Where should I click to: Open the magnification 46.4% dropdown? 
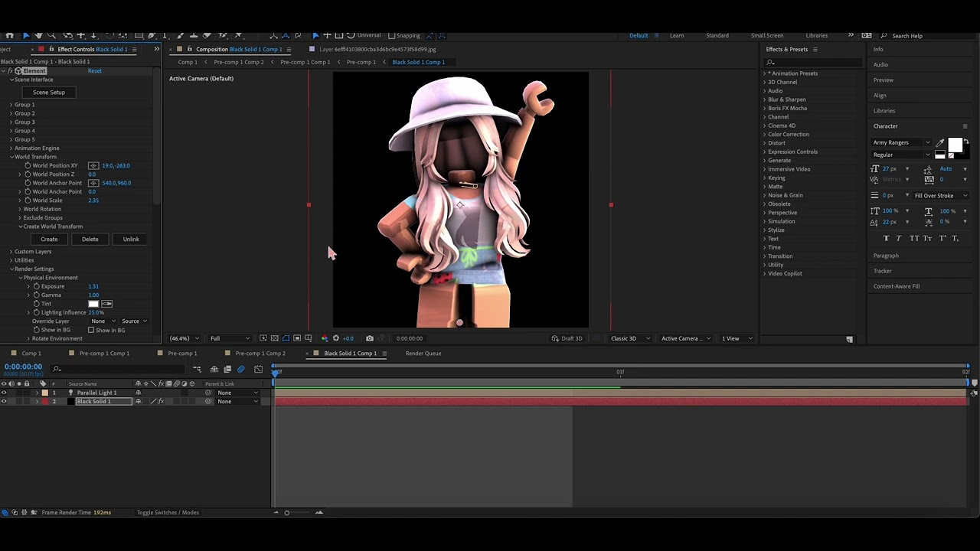pos(185,338)
